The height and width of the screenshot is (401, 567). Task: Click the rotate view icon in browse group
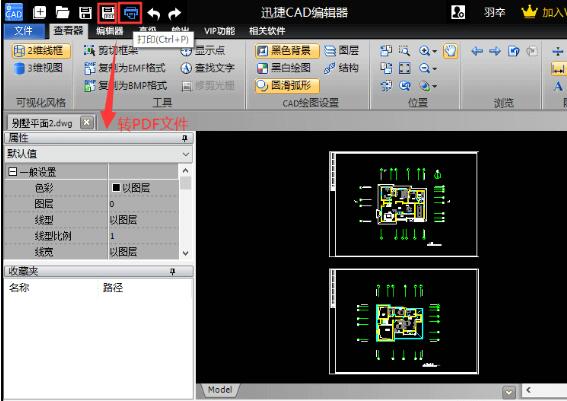click(513, 51)
